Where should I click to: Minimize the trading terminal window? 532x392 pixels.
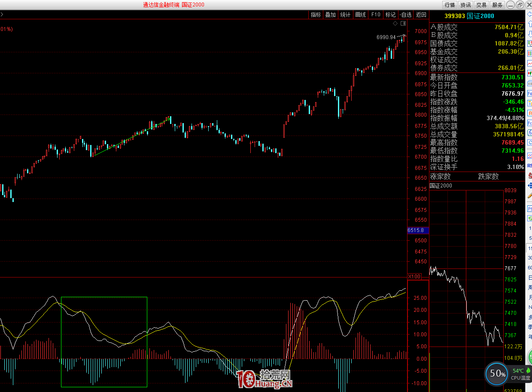(510, 5)
